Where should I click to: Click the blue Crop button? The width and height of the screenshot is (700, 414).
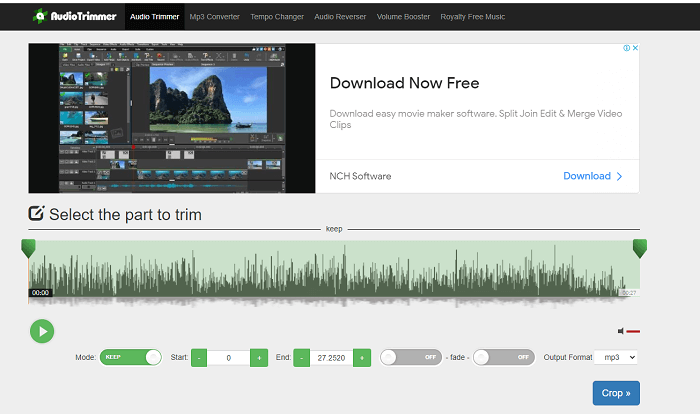pos(615,393)
